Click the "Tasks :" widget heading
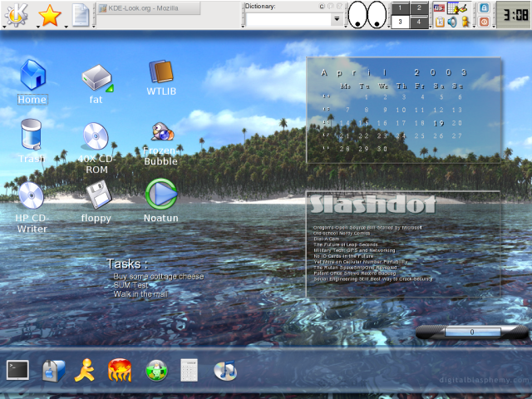 point(127,264)
